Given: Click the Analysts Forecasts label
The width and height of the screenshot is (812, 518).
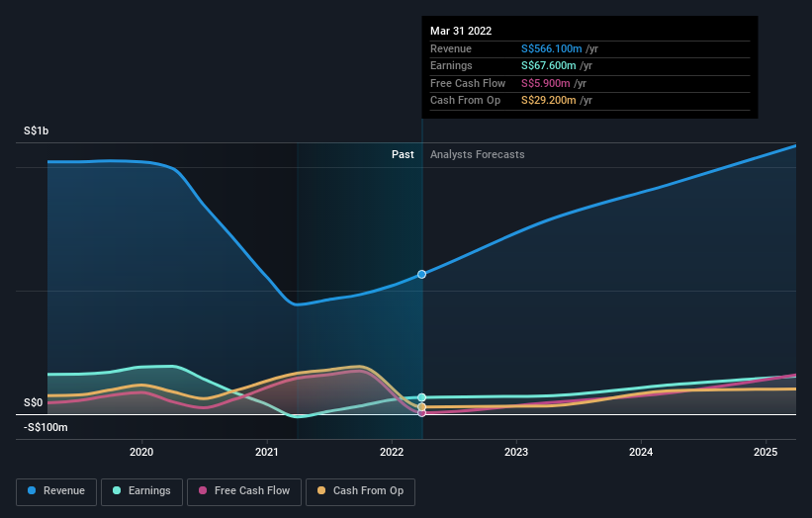Looking at the screenshot, I should [x=478, y=155].
